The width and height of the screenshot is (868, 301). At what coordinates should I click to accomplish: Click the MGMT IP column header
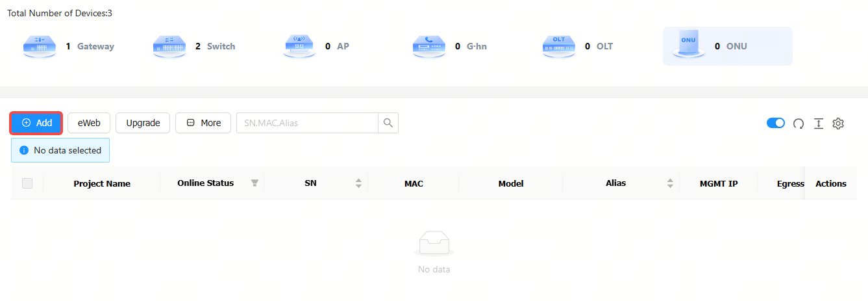click(719, 184)
